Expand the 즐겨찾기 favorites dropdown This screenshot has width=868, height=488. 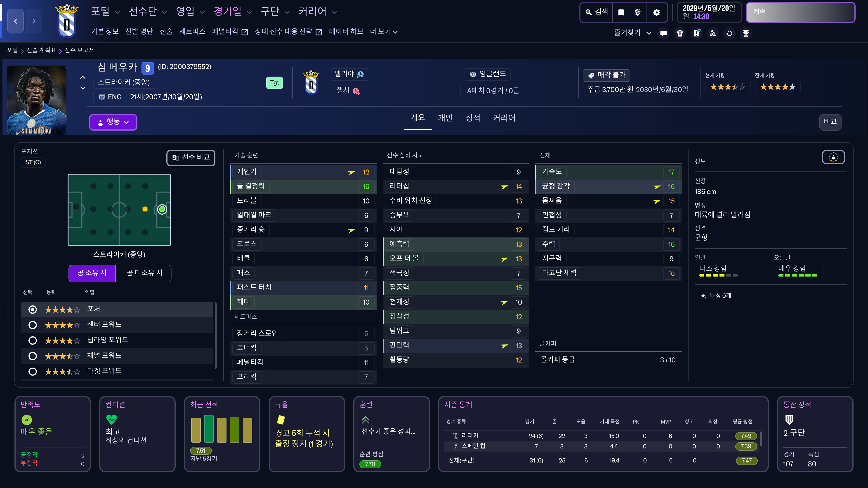pos(632,33)
